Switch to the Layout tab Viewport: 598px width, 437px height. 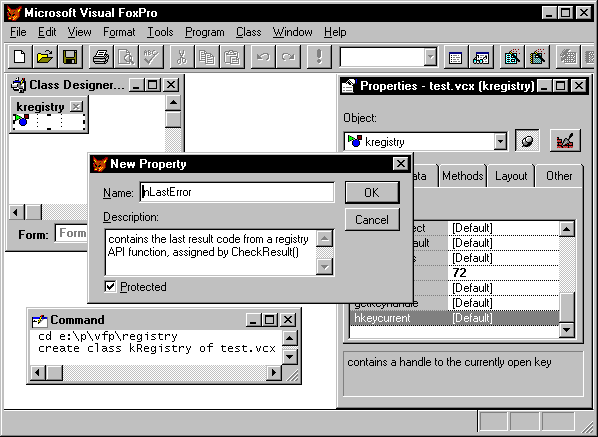click(x=511, y=176)
